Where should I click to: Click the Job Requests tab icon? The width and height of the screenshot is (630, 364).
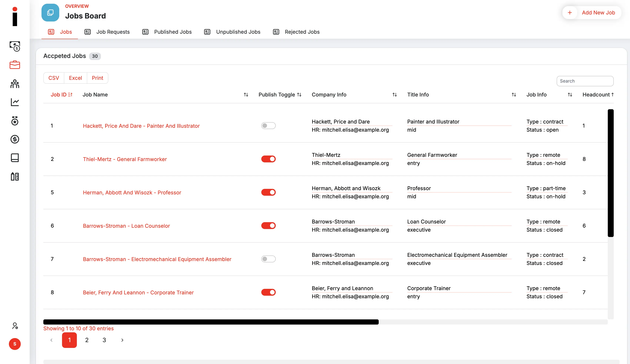pyautogui.click(x=87, y=32)
